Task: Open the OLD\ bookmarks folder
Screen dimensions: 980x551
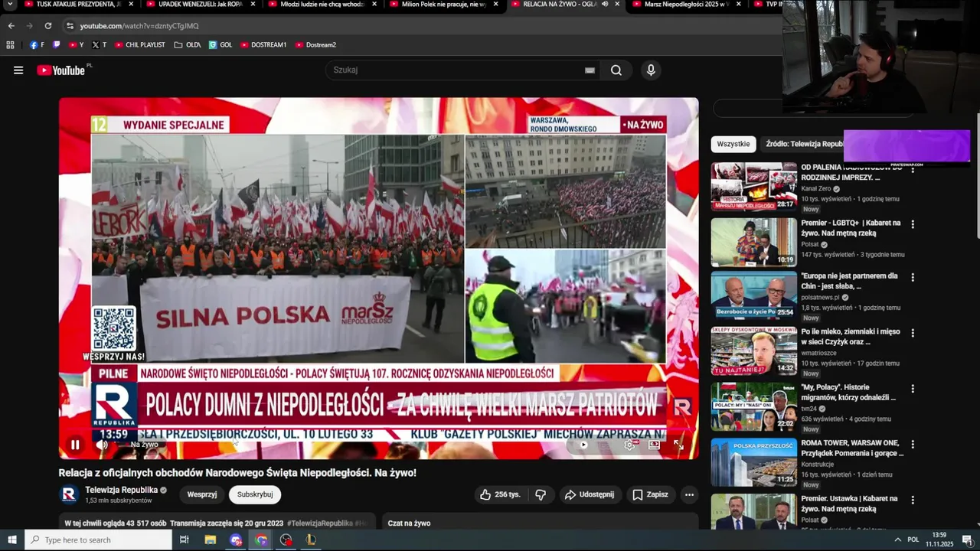Action: 188,45
